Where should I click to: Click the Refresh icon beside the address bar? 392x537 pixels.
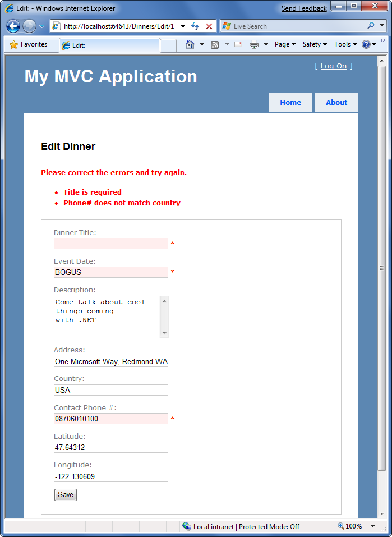pyautogui.click(x=195, y=26)
